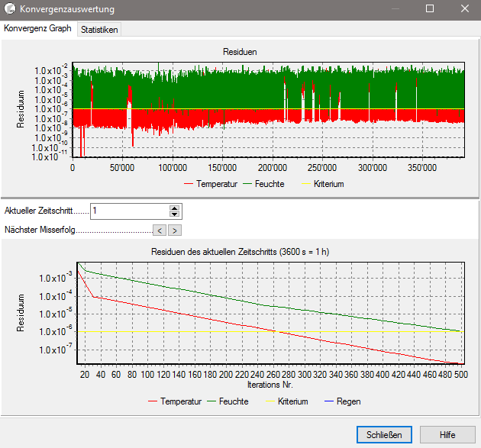
Task: Click Feuchte legend entry in lower chart
Action: pyautogui.click(x=233, y=401)
